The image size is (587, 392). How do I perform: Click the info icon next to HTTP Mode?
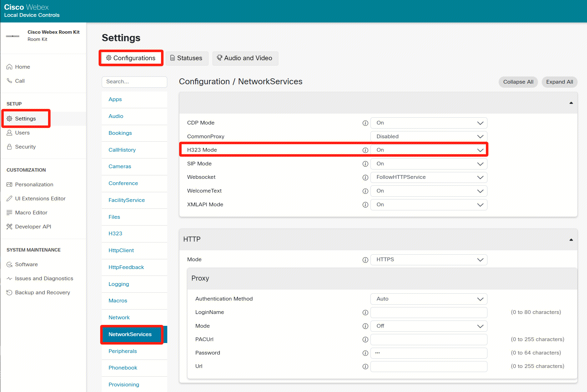[x=365, y=260]
